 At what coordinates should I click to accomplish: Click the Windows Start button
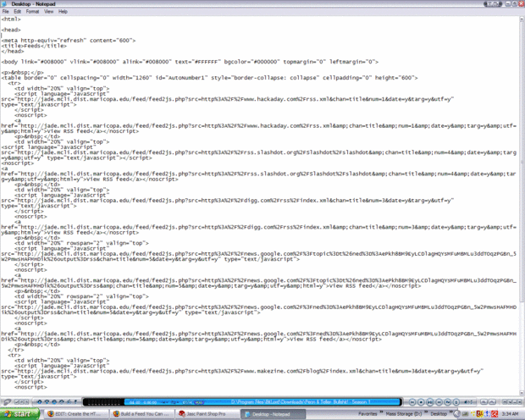[19, 414]
